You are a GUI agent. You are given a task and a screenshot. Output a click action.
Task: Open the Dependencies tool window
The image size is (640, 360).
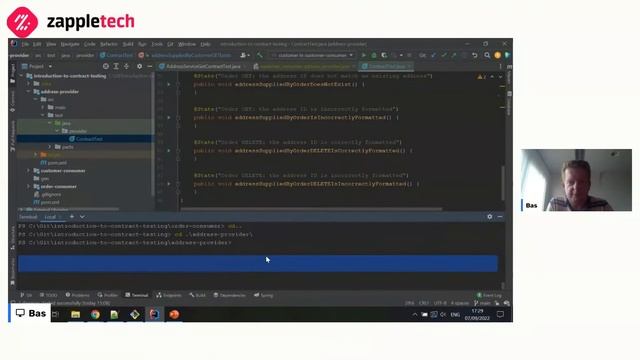point(230,295)
